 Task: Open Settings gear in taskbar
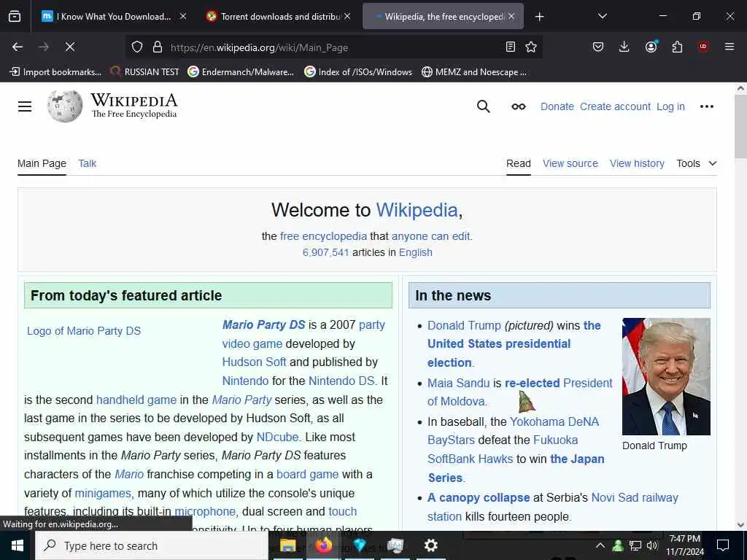point(430,545)
